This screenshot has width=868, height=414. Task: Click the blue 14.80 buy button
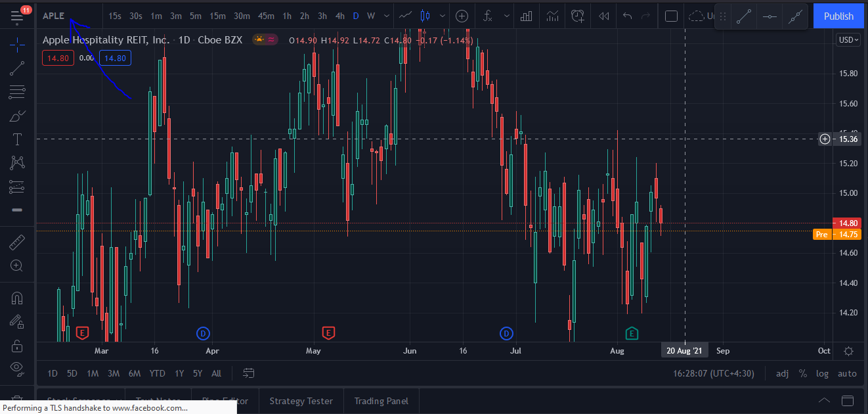coord(115,58)
